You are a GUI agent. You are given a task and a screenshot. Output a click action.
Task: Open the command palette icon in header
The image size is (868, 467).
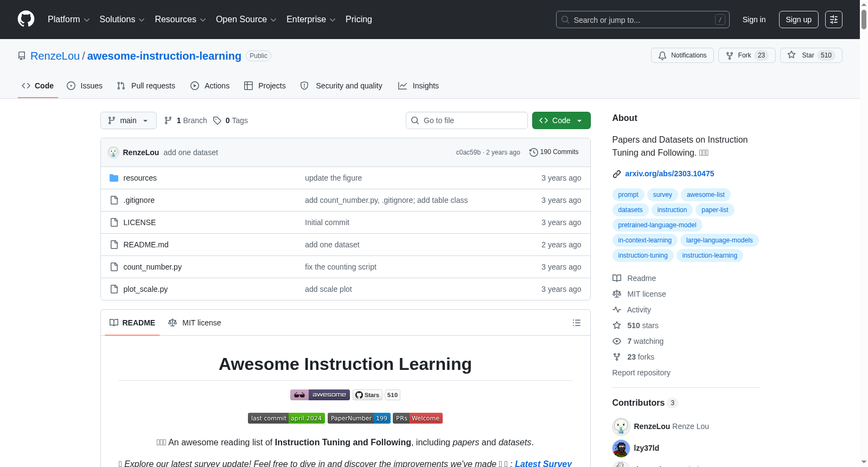pyautogui.click(x=834, y=20)
